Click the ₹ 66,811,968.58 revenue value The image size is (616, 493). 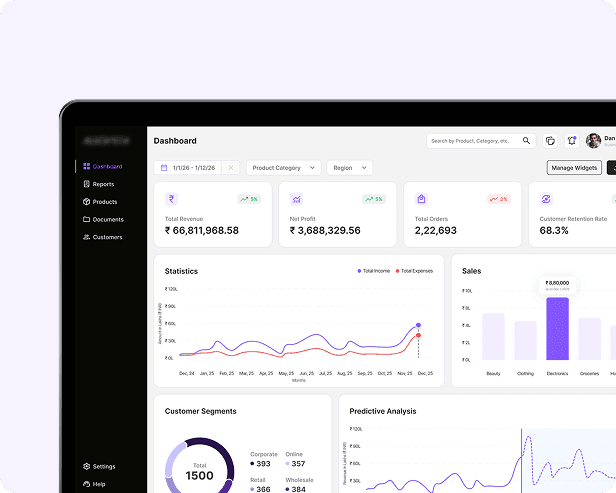point(202,231)
